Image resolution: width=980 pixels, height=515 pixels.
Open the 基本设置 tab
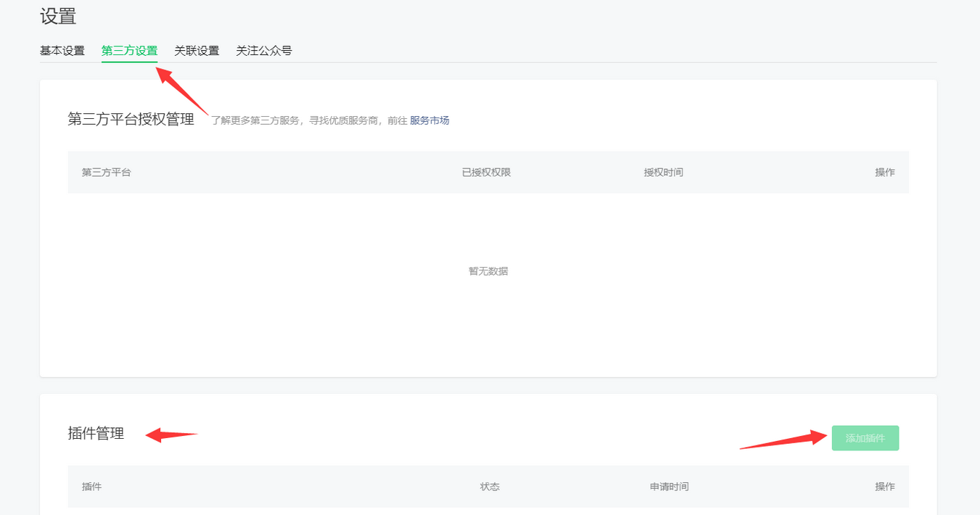point(62,51)
